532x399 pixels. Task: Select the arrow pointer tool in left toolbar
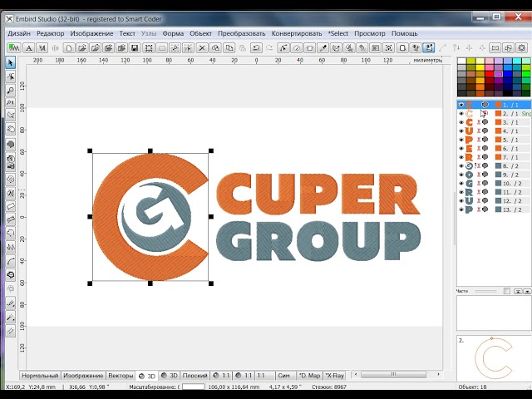pyautogui.click(x=11, y=63)
